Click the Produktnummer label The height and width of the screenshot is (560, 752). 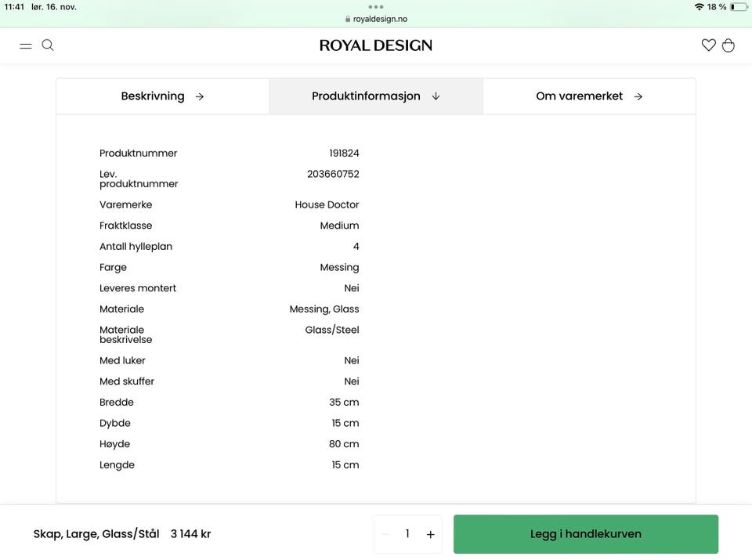(x=138, y=153)
